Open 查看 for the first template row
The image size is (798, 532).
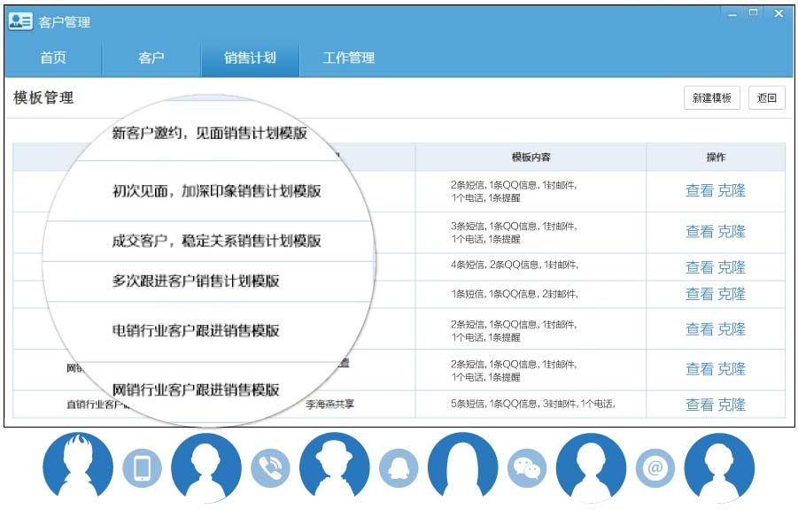(x=697, y=191)
